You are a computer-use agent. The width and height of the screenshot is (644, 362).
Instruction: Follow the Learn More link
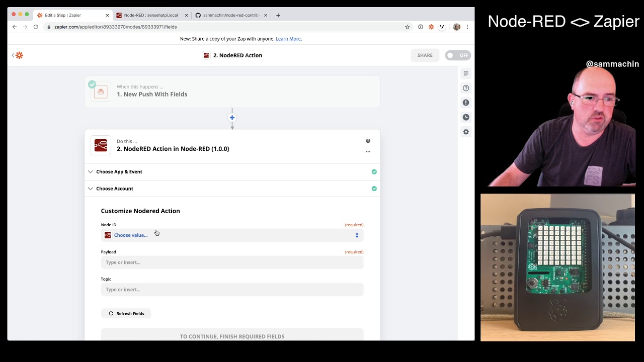(x=288, y=39)
